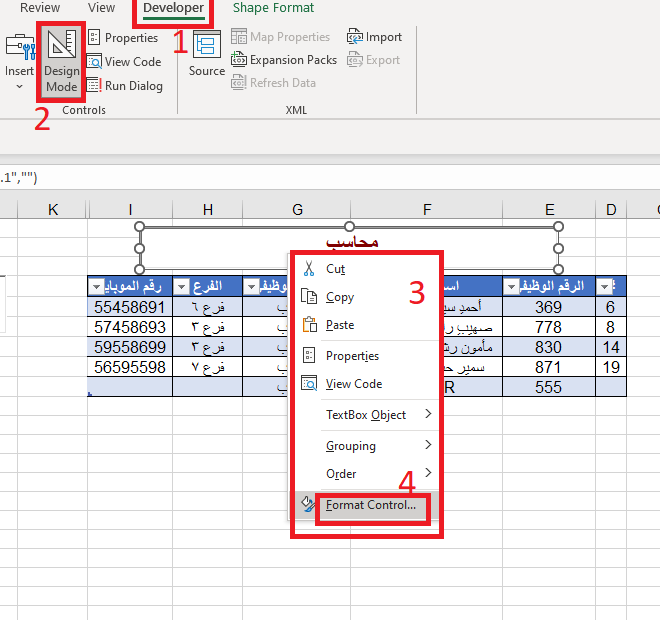The image size is (660, 620).
Task: Click the Cut scissors icon in context menu
Action: (x=309, y=268)
